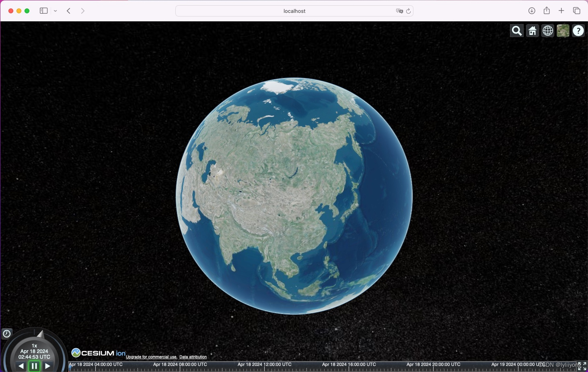Go back in Safari history

point(69,11)
